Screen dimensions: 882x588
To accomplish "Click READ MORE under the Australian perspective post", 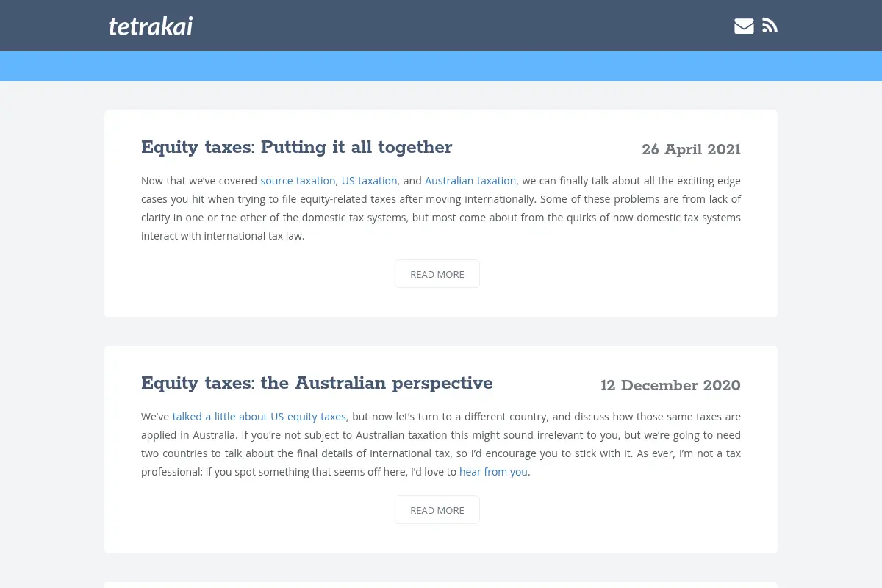I will [x=437, y=510].
